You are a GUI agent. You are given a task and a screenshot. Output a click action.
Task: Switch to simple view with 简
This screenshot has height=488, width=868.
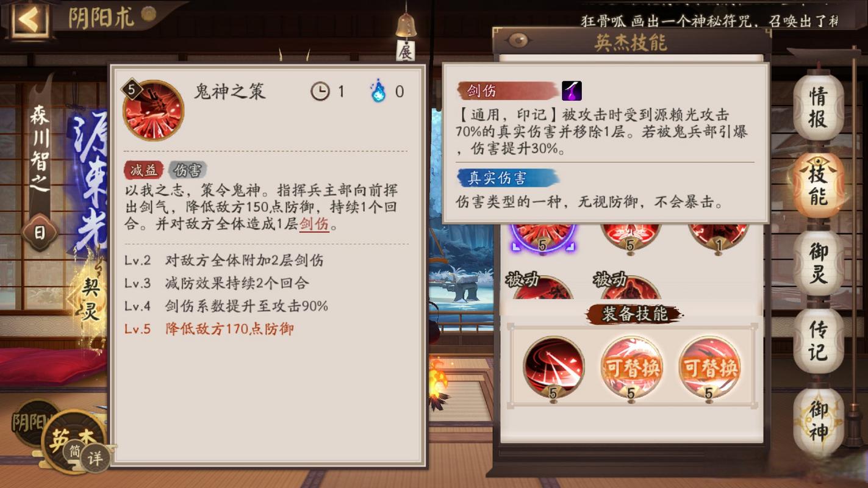pos(74,450)
